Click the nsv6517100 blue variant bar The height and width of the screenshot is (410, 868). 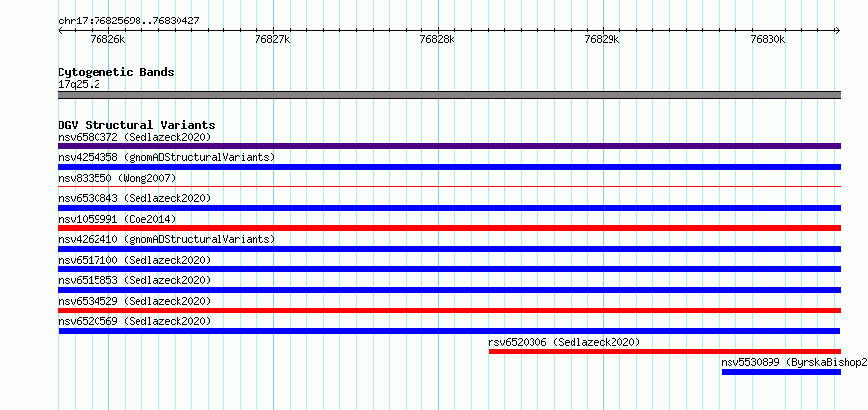449,269
